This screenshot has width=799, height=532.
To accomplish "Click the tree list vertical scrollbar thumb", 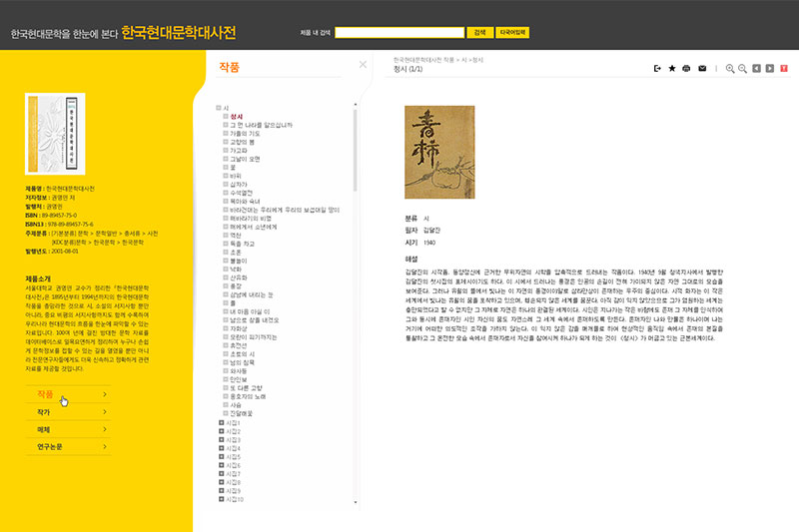I will coord(356,150).
